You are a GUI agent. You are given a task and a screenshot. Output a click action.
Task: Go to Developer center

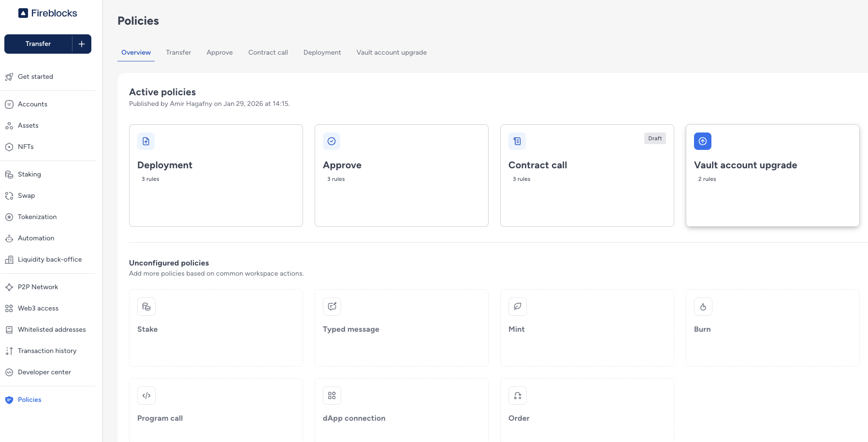coord(44,372)
